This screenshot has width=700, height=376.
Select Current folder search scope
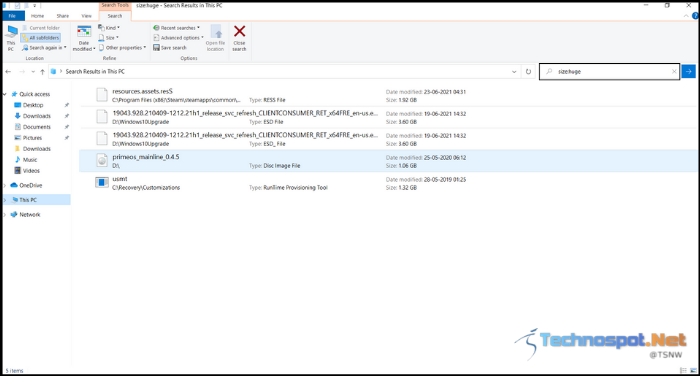(x=41, y=28)
